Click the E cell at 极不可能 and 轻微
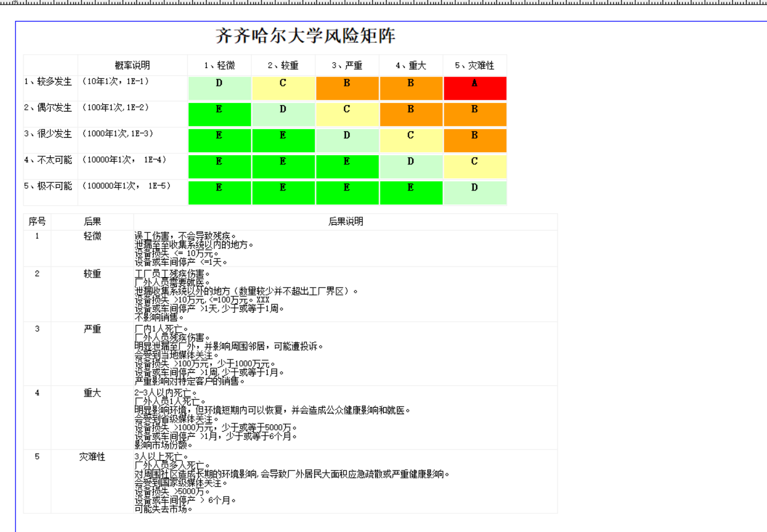 219,193
